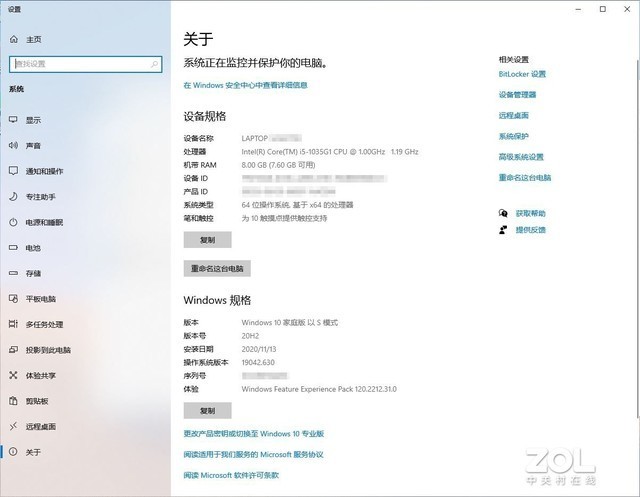Open 电源和睡眠 page
The width and height of the screenshot is (640, 497).
click(x=44, y=222)
